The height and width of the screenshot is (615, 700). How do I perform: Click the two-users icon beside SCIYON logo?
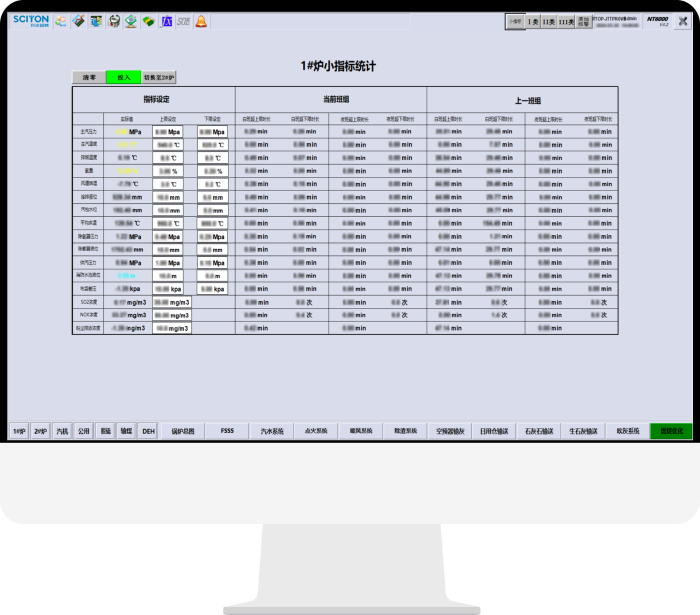click(61, 21)
